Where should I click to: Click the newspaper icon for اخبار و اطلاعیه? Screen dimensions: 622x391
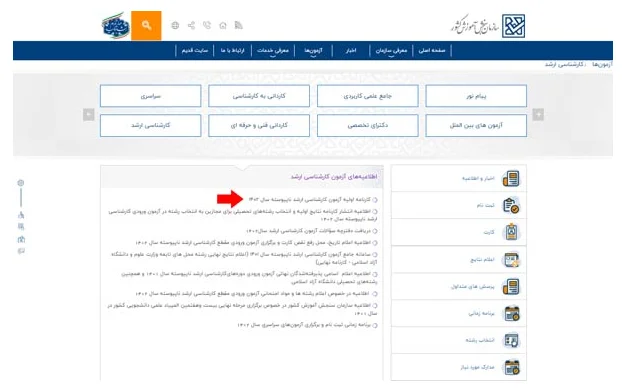511,178
